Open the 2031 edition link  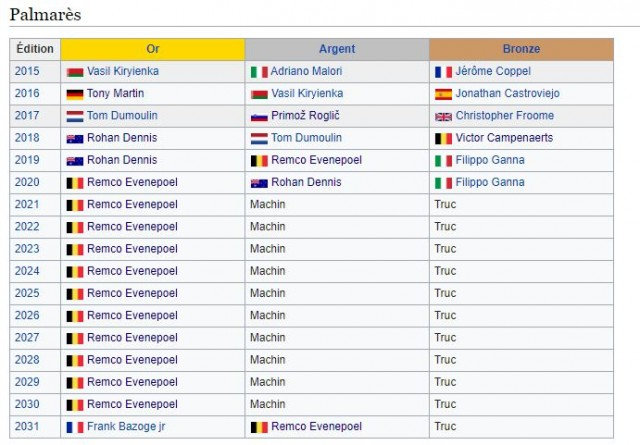(27, 427)
